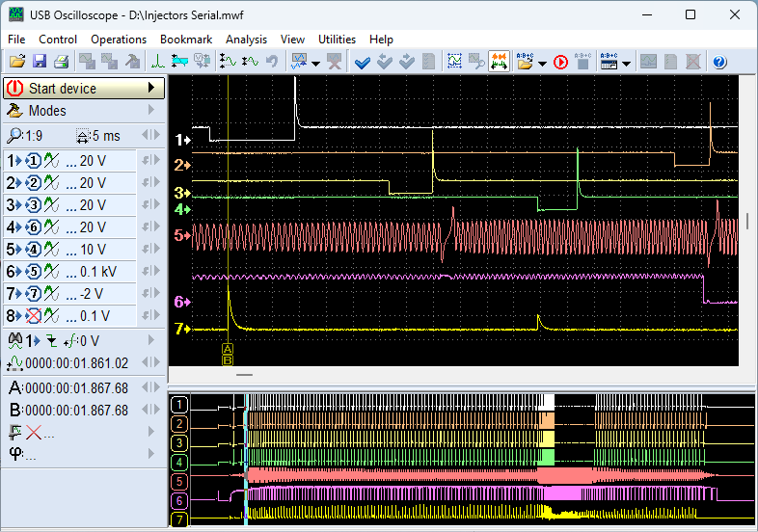The width and height of the screenshot is (758, 532).
Task: Print the waveform with the printer icon
Action: [62, 62]
